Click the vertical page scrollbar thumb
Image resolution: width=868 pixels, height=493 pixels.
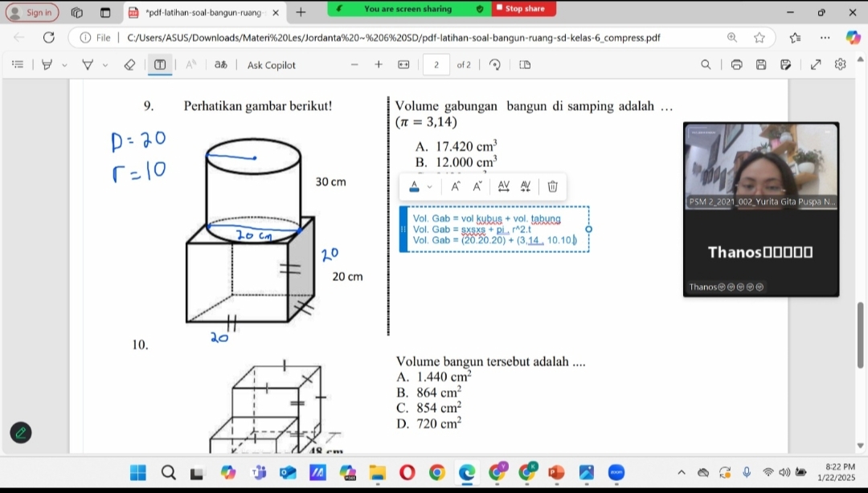860,335
